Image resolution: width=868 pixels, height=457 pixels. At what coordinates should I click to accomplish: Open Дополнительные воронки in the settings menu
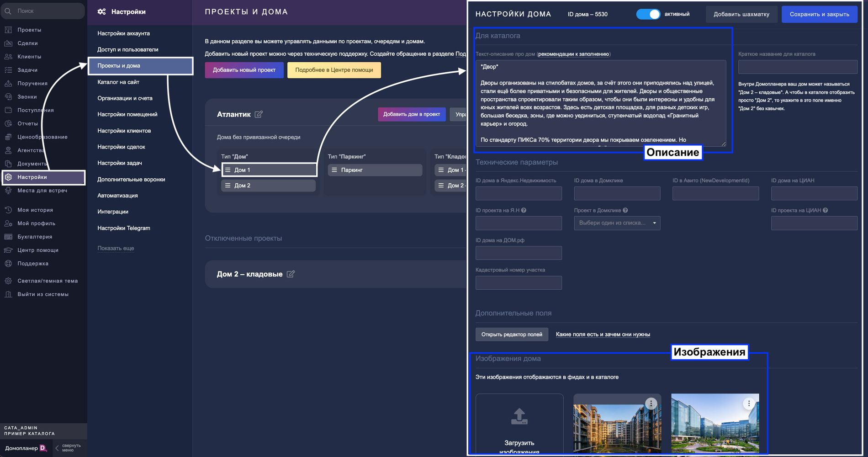(x=131, y=180)
